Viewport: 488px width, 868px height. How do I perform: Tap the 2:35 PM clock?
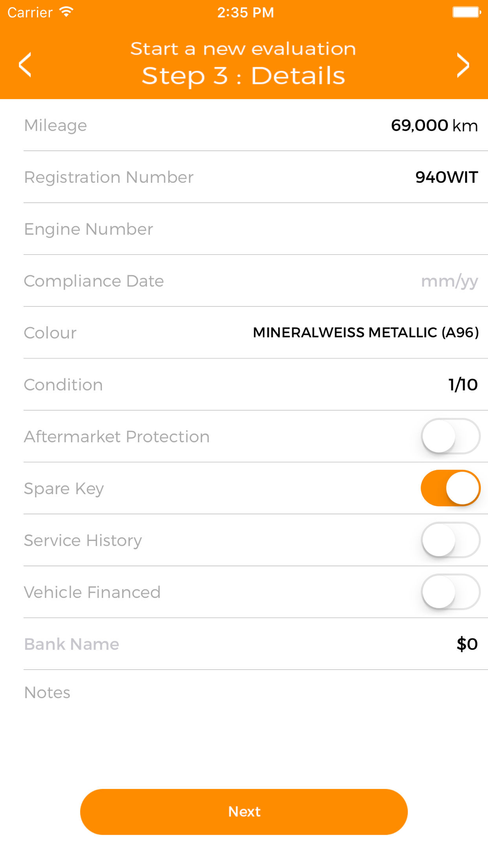(x=245, y=12)
